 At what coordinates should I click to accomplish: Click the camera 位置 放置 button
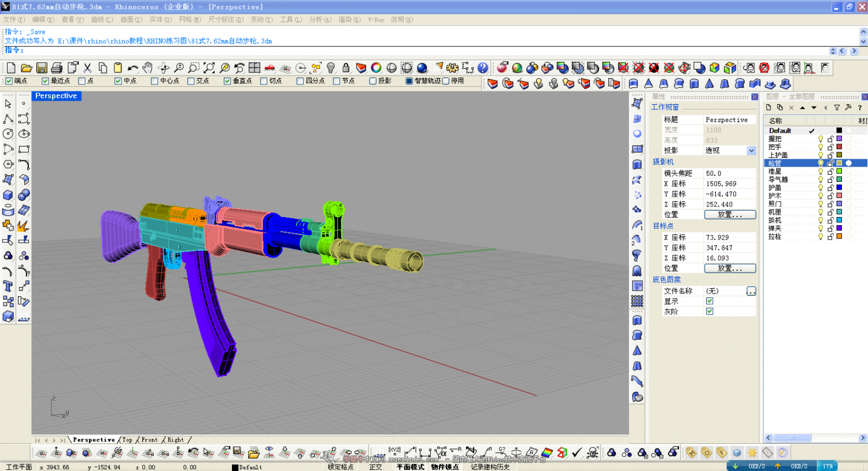click(x=730, y=215)
